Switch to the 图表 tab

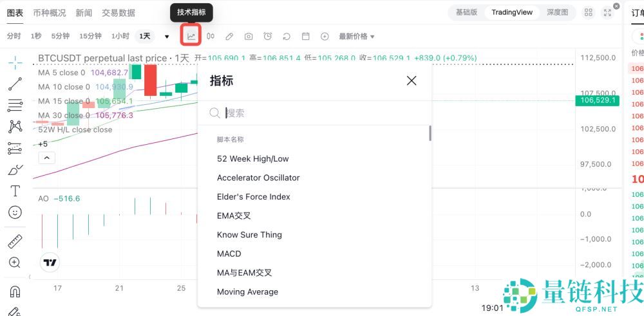pyautogui.click(x=15, y=13)
